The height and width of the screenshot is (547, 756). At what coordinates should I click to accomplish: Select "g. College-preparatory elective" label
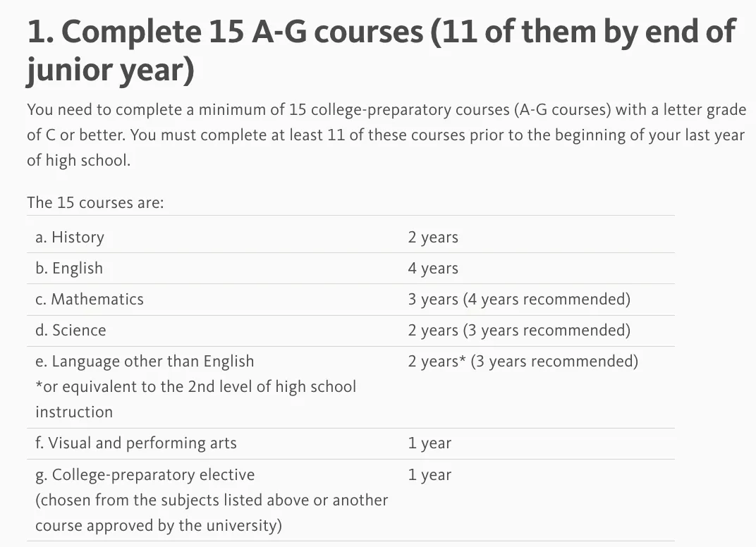coord(145,474)
